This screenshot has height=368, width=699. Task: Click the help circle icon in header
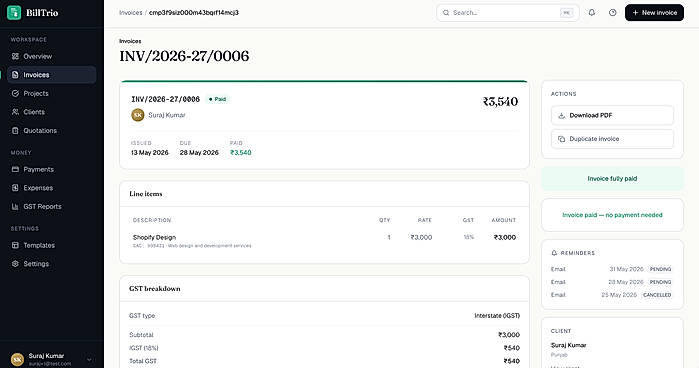point(613,12)
